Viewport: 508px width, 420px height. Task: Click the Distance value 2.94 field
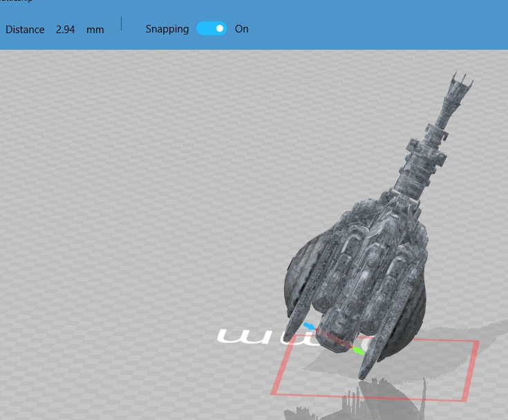66,30
